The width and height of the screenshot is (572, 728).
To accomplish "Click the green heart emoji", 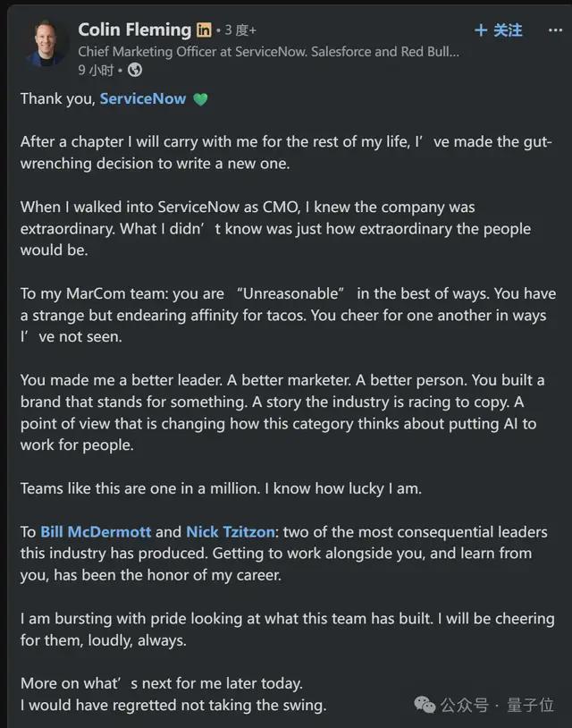I will click(200, 99).
